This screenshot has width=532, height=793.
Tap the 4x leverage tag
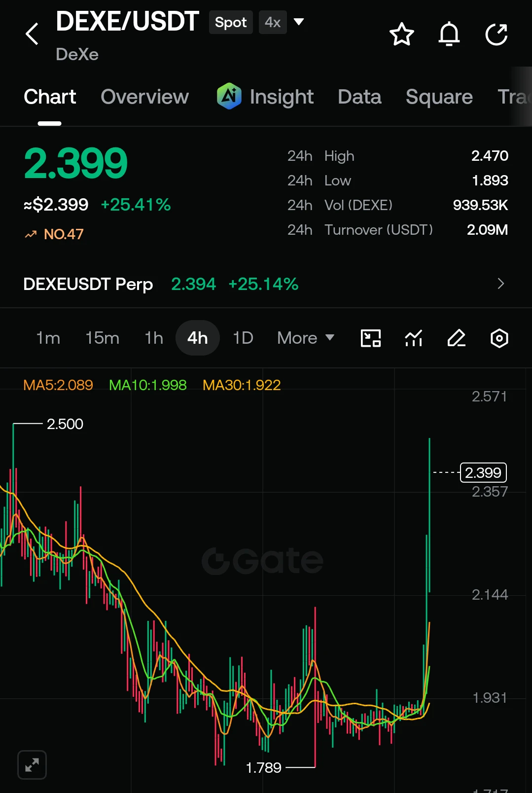pos(273,22)
